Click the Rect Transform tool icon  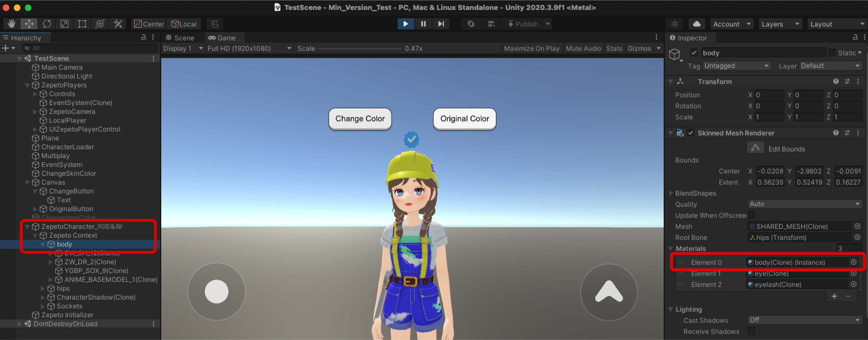82,24
